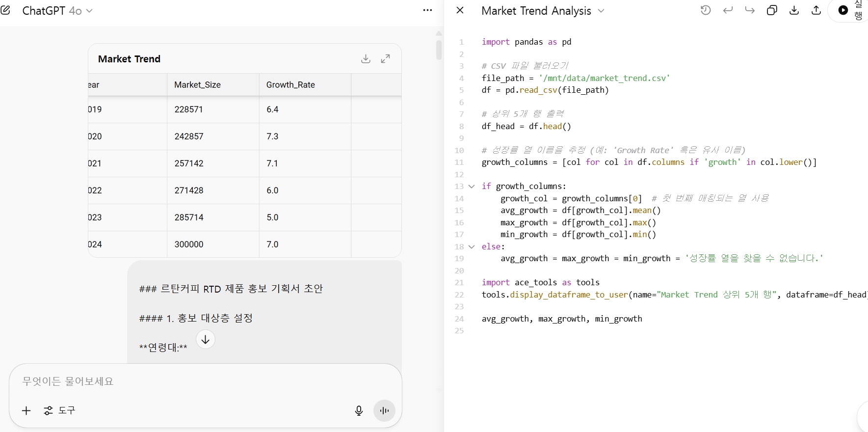This screenshot has height=432, width=868.
Task: Click the Market_Size cell 285714
Action: tap(213, 217)
